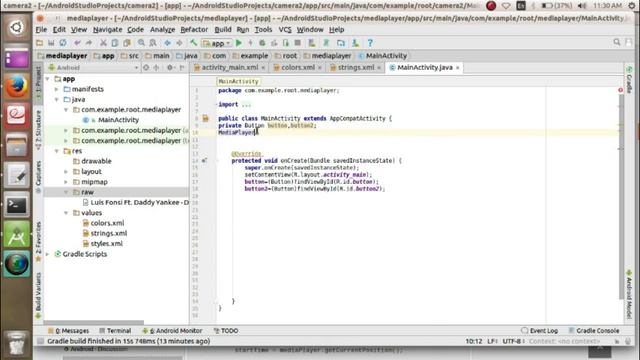Click the Synchronize toolbar icon

coord(63,43)
